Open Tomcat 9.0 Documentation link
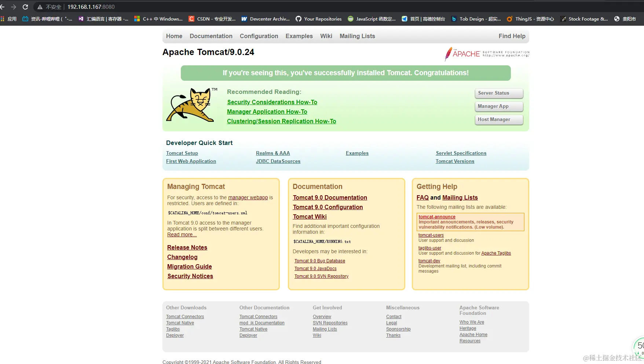 [x=330, y=197]
